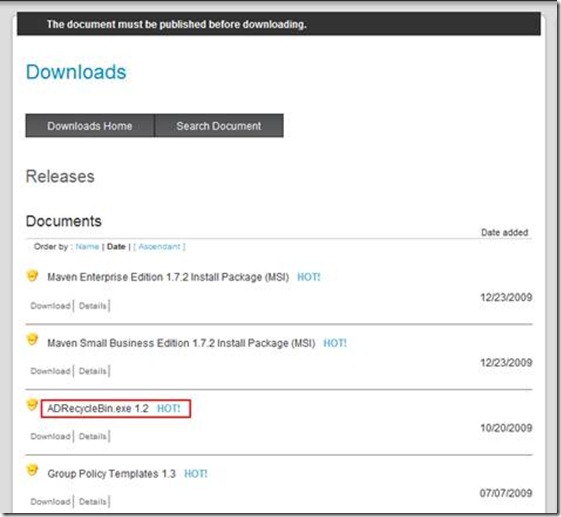Open Maven Small Business Edition 1.7.2 Install Package
Viewport: 561px width, 517px height.
pyautogui.click(x=181, y=343)
